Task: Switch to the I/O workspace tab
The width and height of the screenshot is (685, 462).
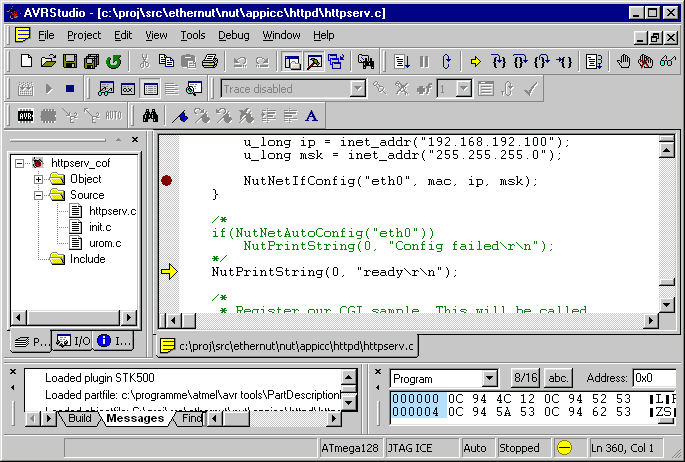Action: click(73, 341)
